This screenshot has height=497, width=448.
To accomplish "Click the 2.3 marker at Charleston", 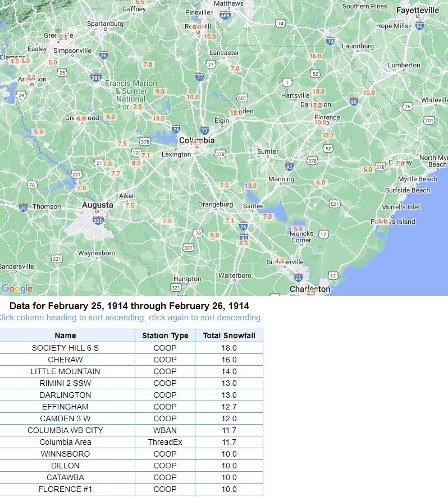I will (310, 293).
